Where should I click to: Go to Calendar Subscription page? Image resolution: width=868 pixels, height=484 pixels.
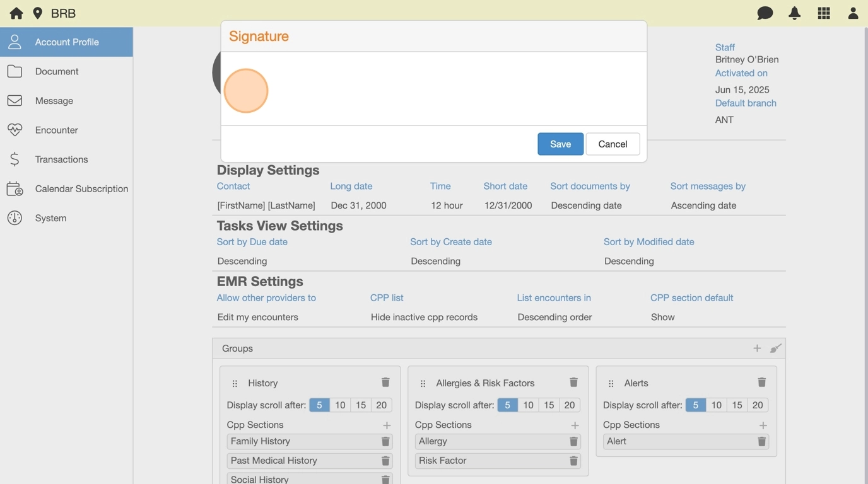[81, 188]
